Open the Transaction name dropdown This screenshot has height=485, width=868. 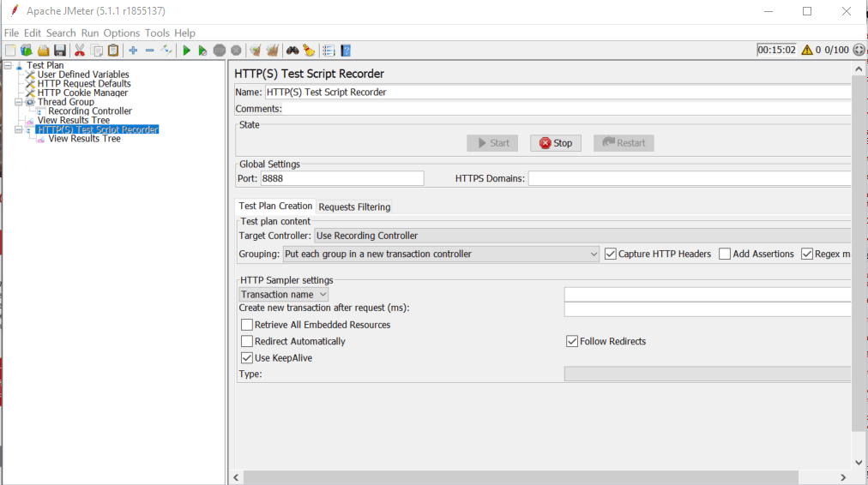tap(283, 294)
